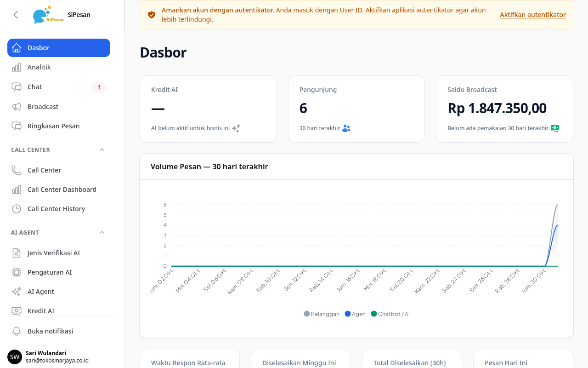Click the Rp 1.847.350,00 balance value

[x=497, y=108]
